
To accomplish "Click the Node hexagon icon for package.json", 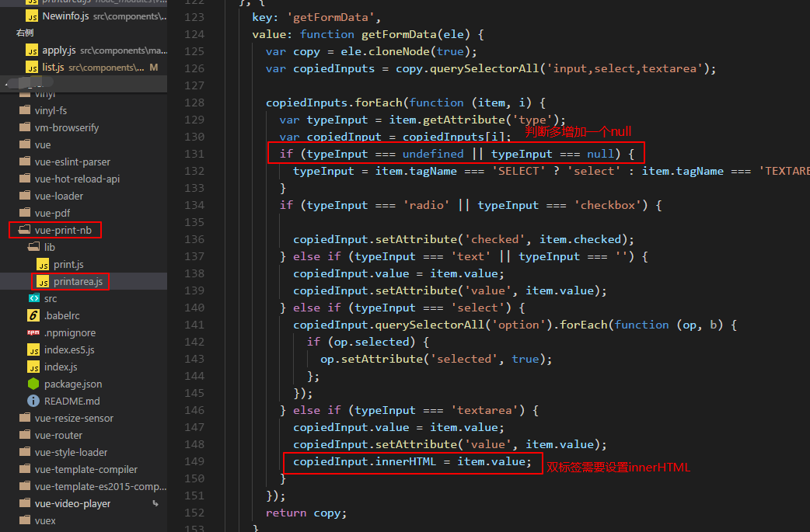I will tap(33, 384).
